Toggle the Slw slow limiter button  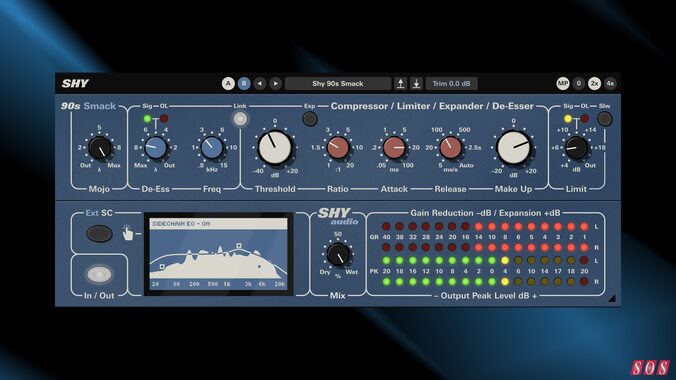[605, 119]
